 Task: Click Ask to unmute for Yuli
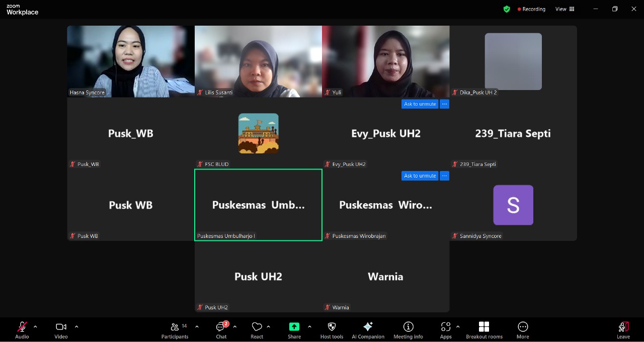[x=420, y=104]
